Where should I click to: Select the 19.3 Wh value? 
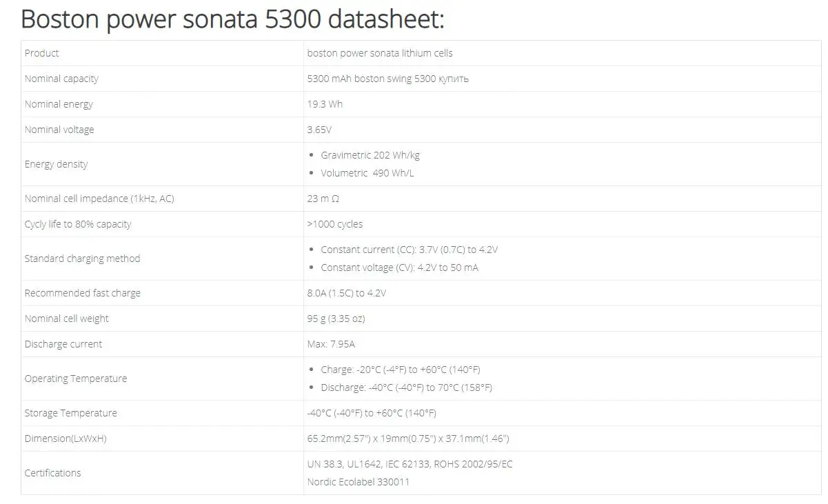[325, 104]
